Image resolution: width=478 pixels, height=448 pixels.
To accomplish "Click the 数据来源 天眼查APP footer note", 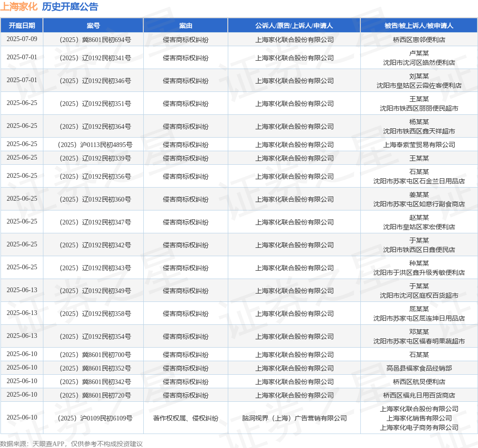I will [x=71, y=444].
